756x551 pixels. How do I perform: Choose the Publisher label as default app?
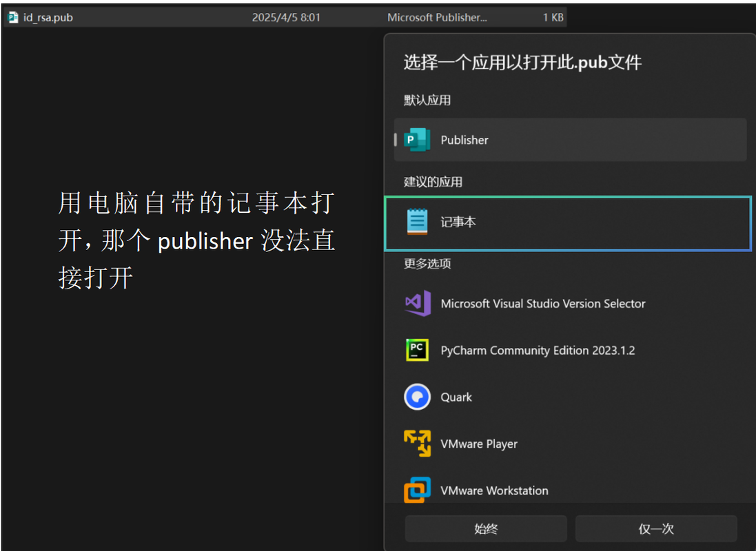point(464,141)
